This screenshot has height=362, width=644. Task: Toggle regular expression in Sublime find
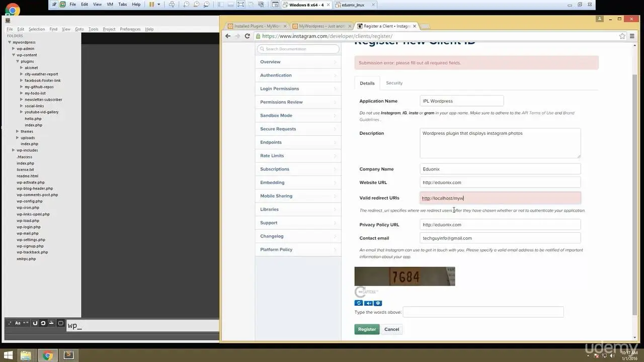pyautogui.click(x=10, y=323)
